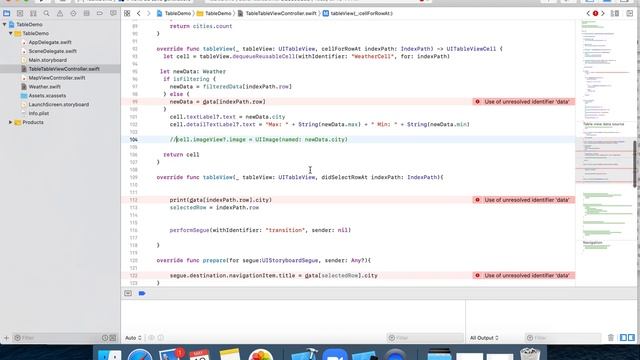Open TableDemo folder in jump bar
This screenshot has height=360, width=640.
[214, 13]
